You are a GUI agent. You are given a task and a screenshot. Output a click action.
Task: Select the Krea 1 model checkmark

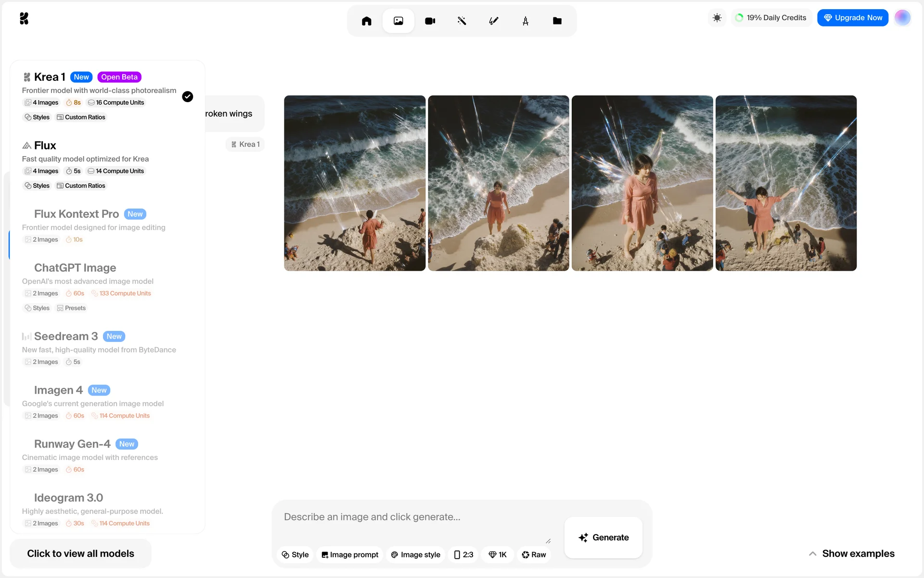(187, 97)
